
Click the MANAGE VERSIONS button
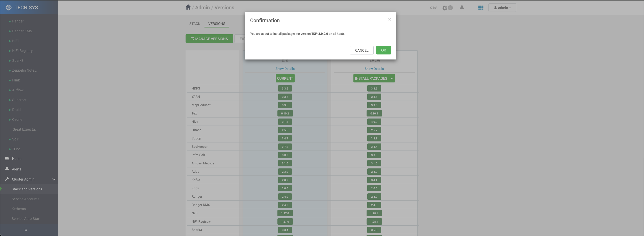[x=209, y=39]
